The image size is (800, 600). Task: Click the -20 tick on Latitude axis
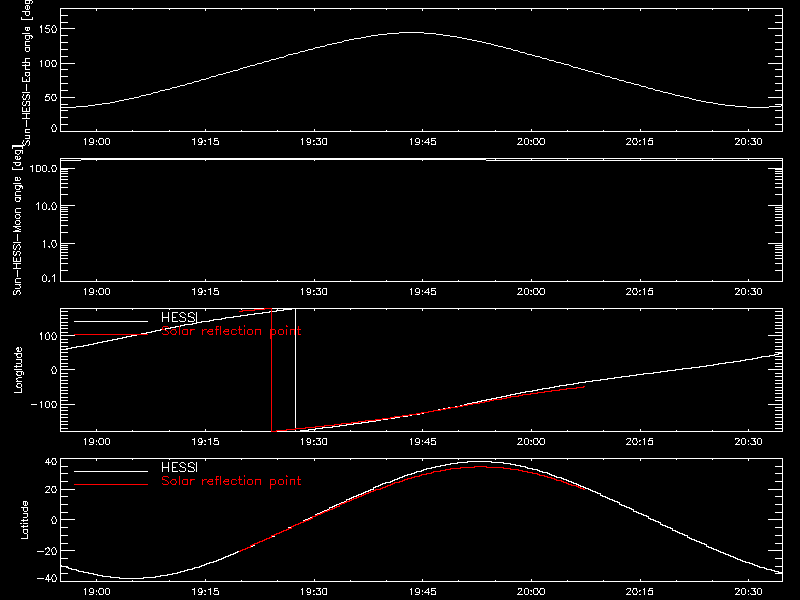pyautogui.click(x=47, y=551)
